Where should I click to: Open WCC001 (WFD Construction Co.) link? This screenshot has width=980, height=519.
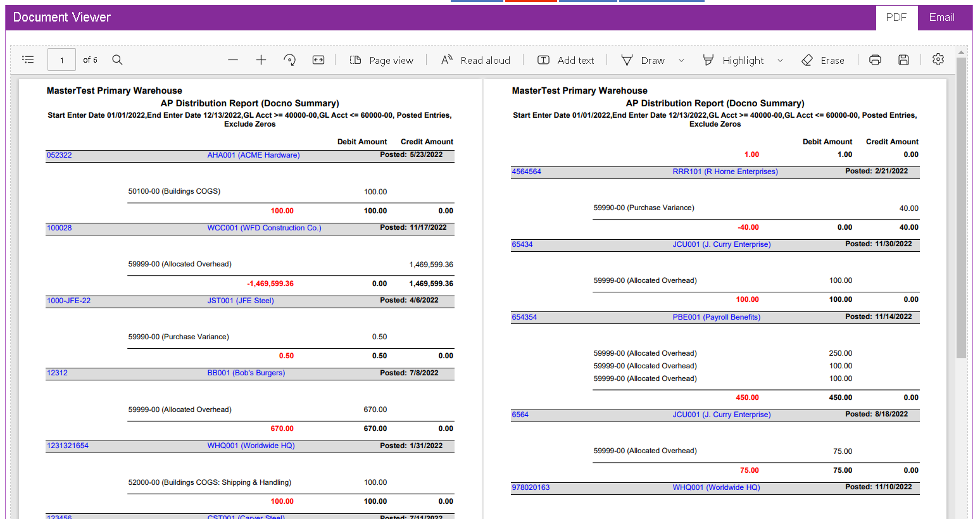click(x=264, y=228)
